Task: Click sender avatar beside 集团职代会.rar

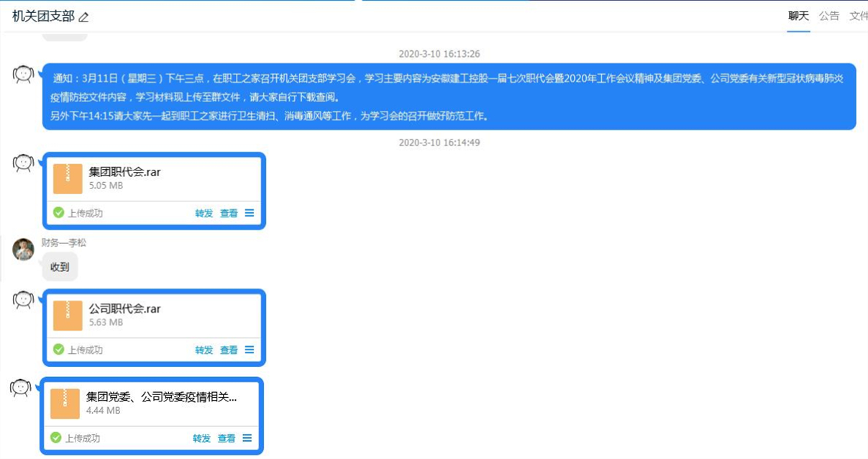Action: click(24, 163)
